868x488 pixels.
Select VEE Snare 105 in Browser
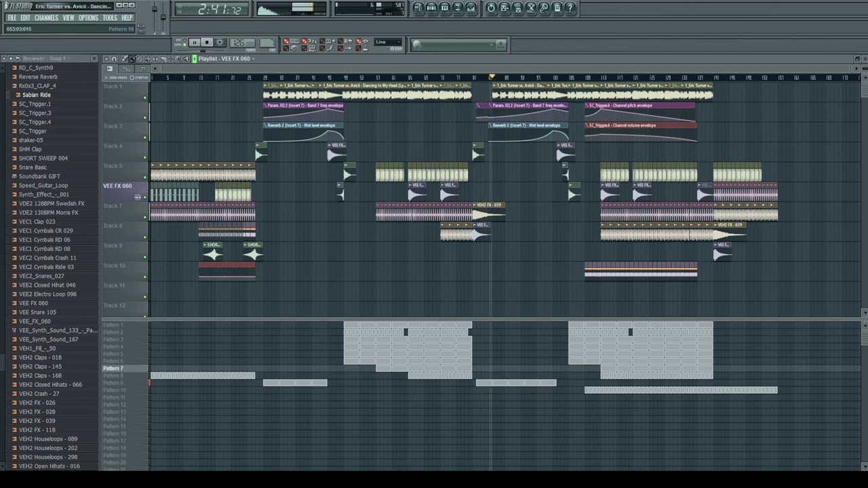pos(37,312)
